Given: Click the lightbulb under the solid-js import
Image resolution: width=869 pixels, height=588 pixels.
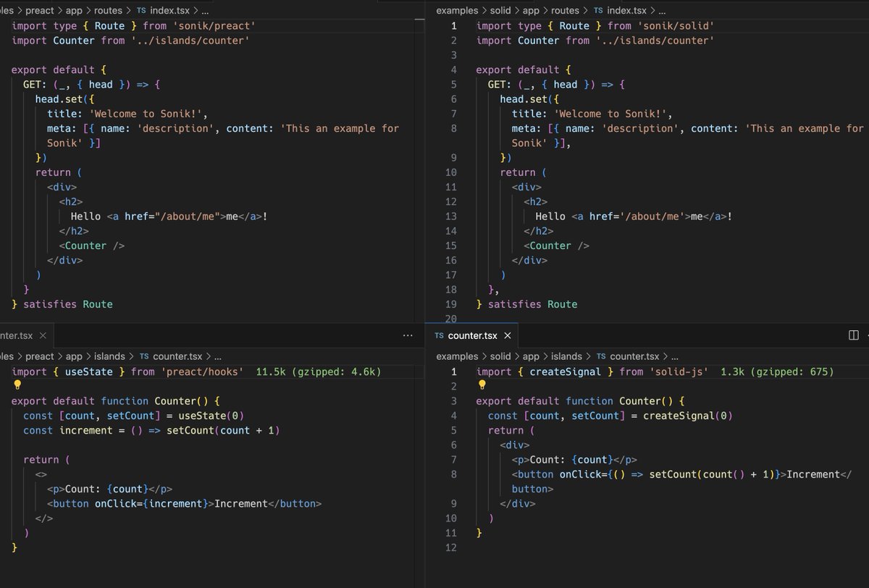Looking at the screenshot, I should (483, 385).
